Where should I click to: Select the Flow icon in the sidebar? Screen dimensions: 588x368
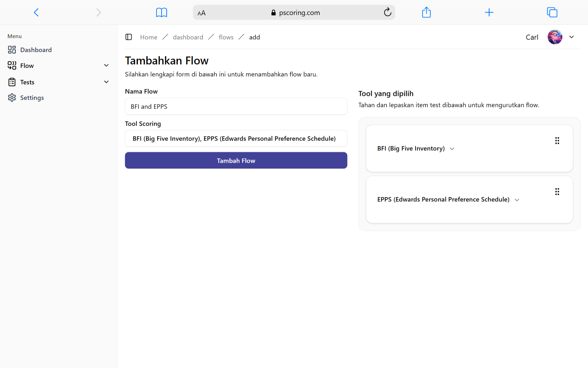coord(12,66)
